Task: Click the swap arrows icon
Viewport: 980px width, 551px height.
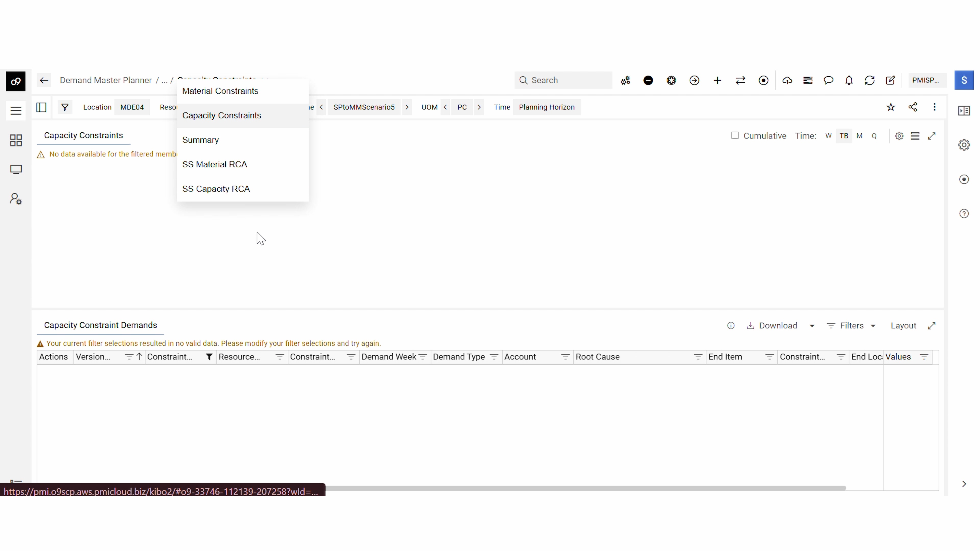Action: pyautogui.click(x=740, y=80)
